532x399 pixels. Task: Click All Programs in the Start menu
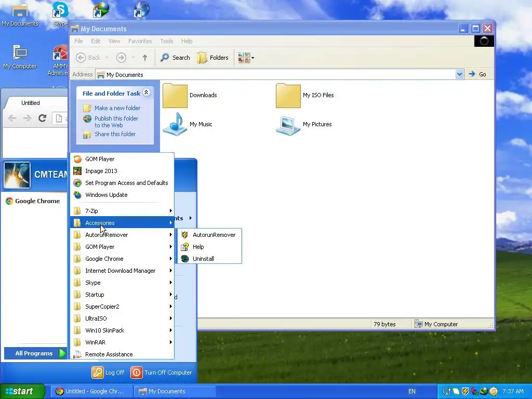click(35, 353)
